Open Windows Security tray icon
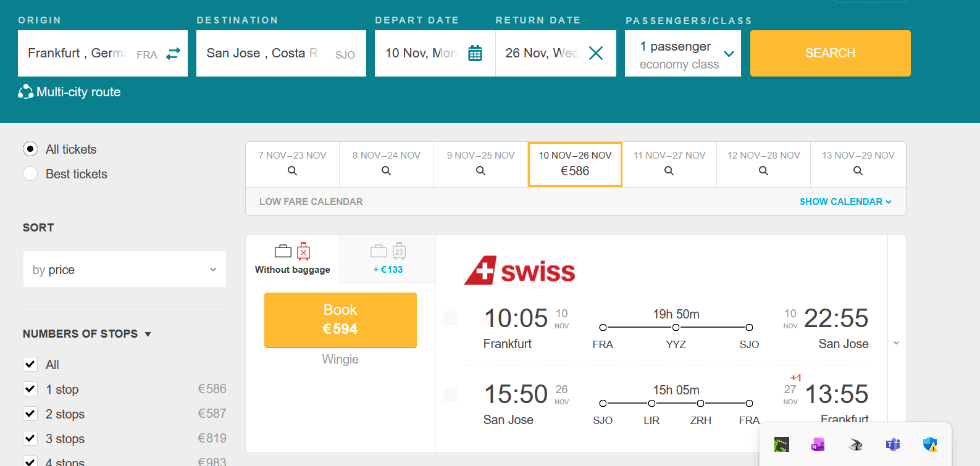 point(930,444)
